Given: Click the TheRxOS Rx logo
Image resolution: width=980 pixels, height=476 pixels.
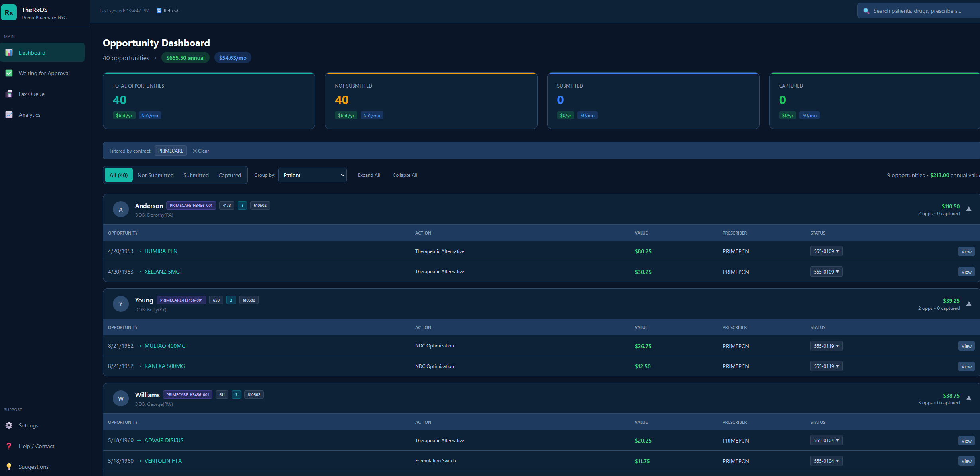Looking at the screenshot, I should click(9, 12).
